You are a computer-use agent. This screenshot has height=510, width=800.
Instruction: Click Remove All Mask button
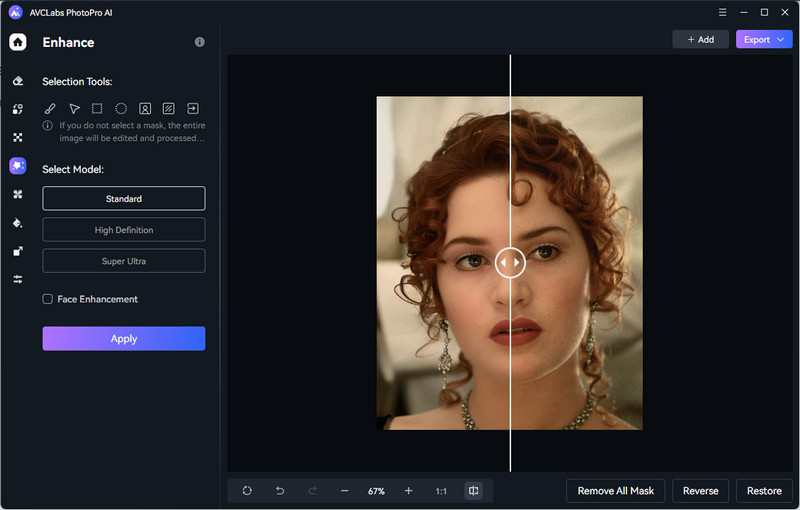[616, 491]
